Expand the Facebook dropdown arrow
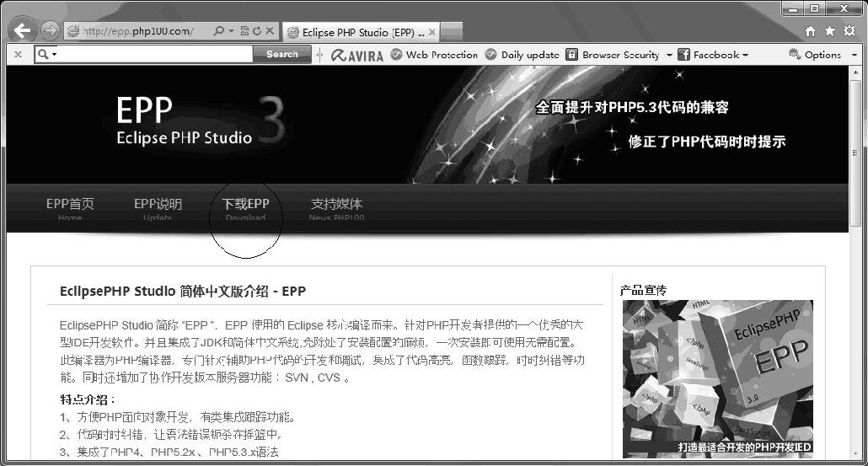Image resolution: width=868 pixels, height=466 pixels. click(x=745, y=55)
